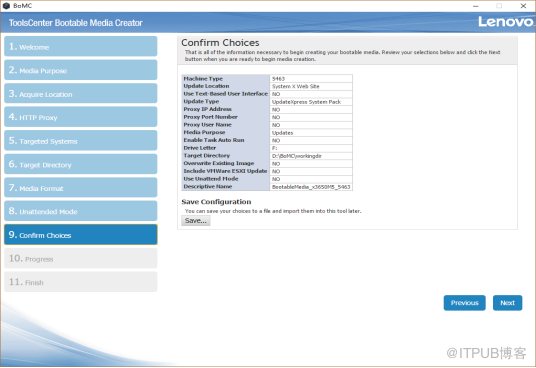
Task: Select step 9 Confirm Choices
Action: coord(81,235)
